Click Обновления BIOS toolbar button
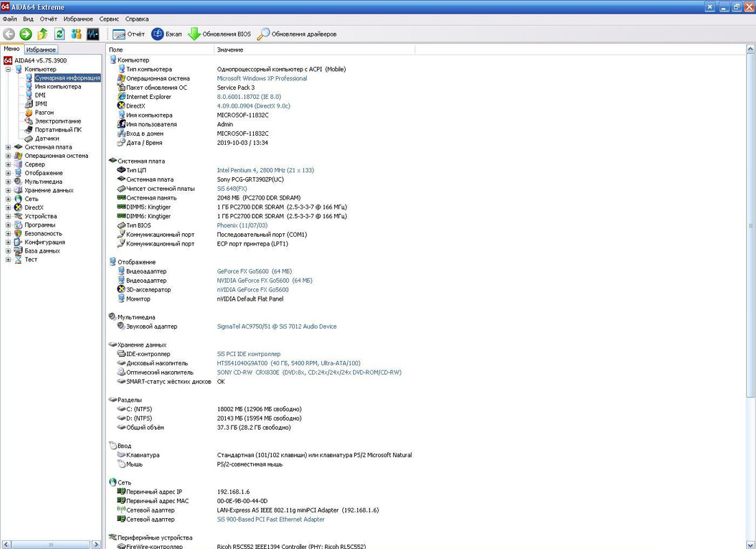 coord(220,34)
